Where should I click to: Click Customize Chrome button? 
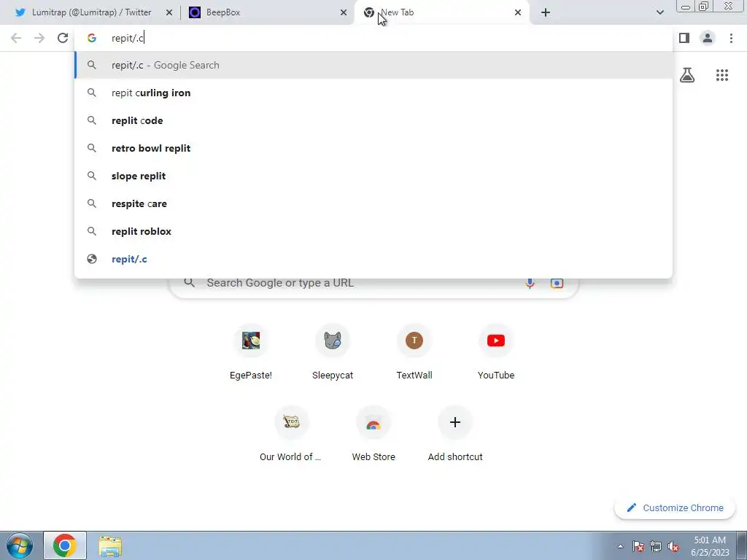[675, 507]
